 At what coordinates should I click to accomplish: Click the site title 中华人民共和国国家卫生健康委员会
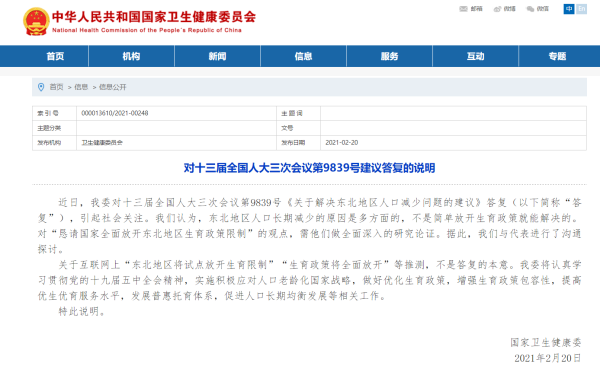click(154, 17)
